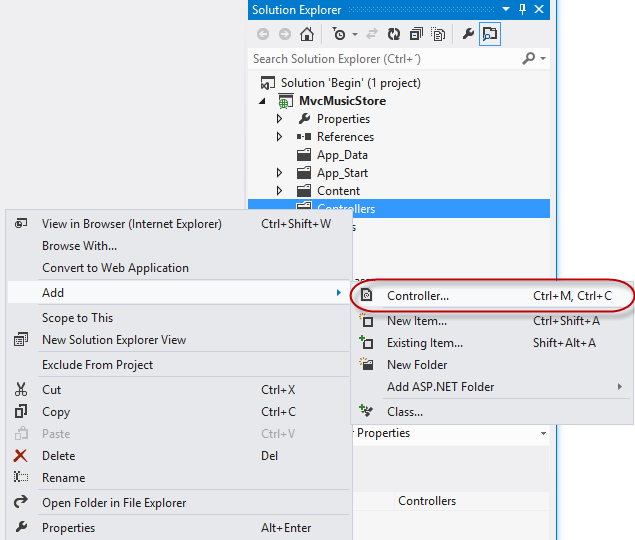Choose Controller... from the Add submenu

tap(418, 296)
